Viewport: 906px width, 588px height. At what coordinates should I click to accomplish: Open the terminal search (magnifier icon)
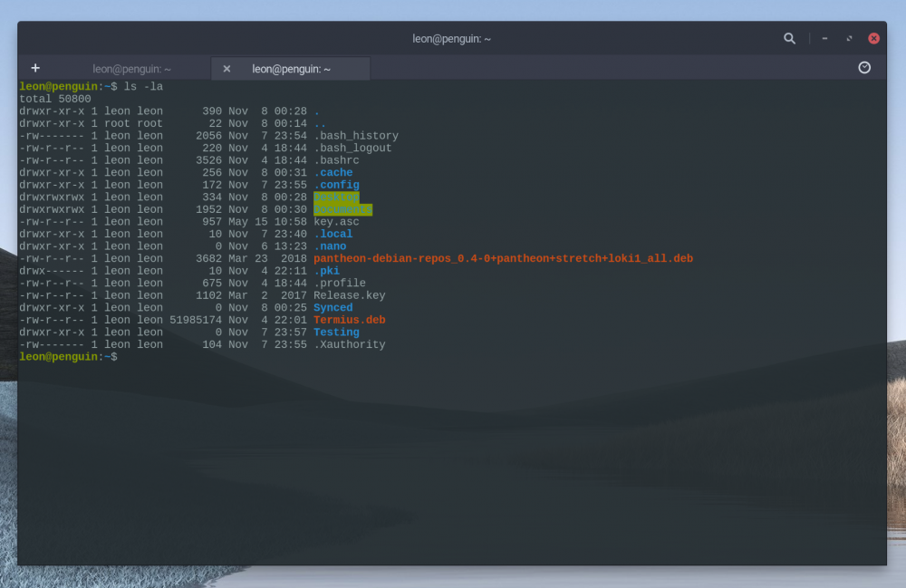tap(789, 39)
